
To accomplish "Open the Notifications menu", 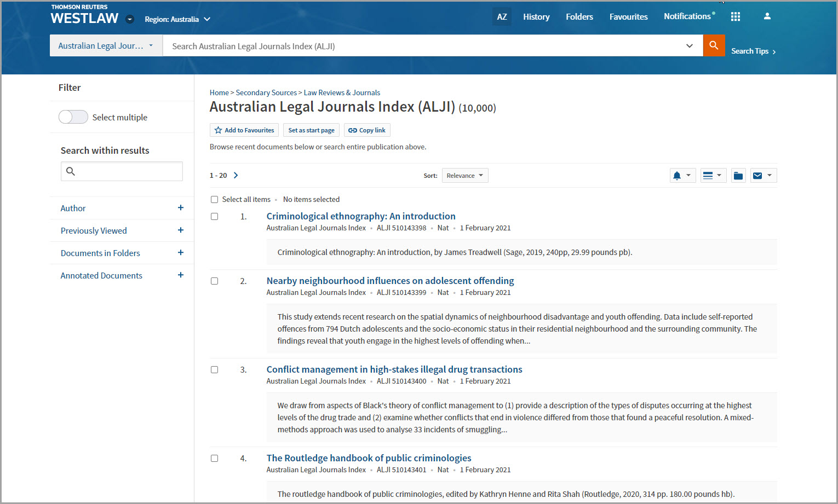I will 689,16.
